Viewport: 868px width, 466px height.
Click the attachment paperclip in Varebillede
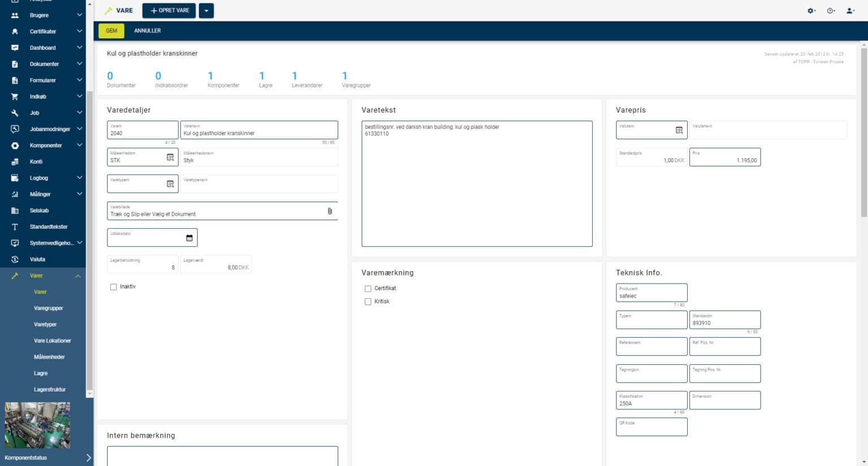coord(330,211)
